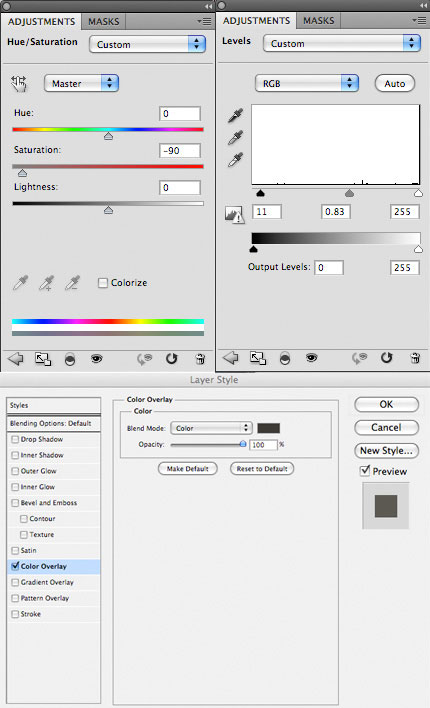Select the white point eyedropper in Levels
This screenshot has width=430, height=708.
click(x=235, y=159)
